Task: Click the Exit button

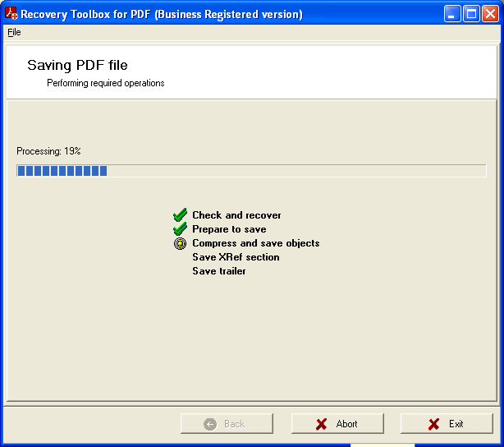Action: point(447,423)
